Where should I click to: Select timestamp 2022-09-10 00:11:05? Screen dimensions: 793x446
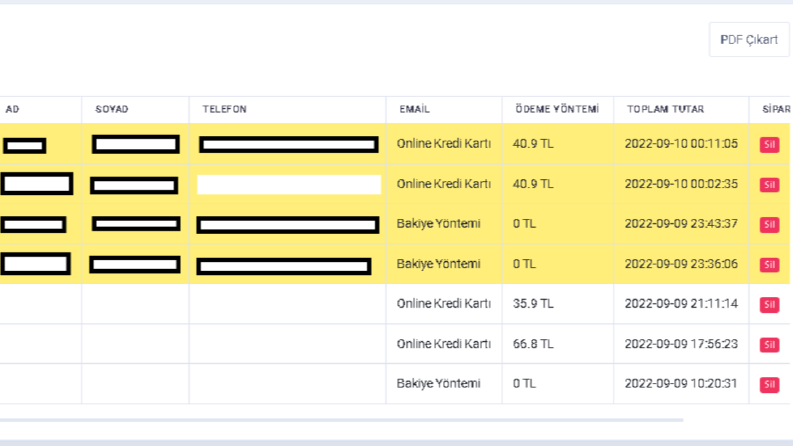[681, 144]
